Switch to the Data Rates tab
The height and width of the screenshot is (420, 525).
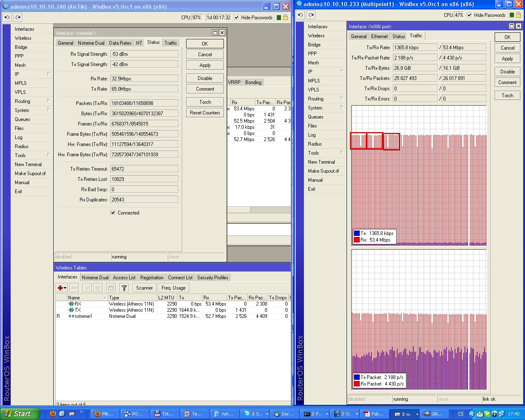click(x=120, y=43)
